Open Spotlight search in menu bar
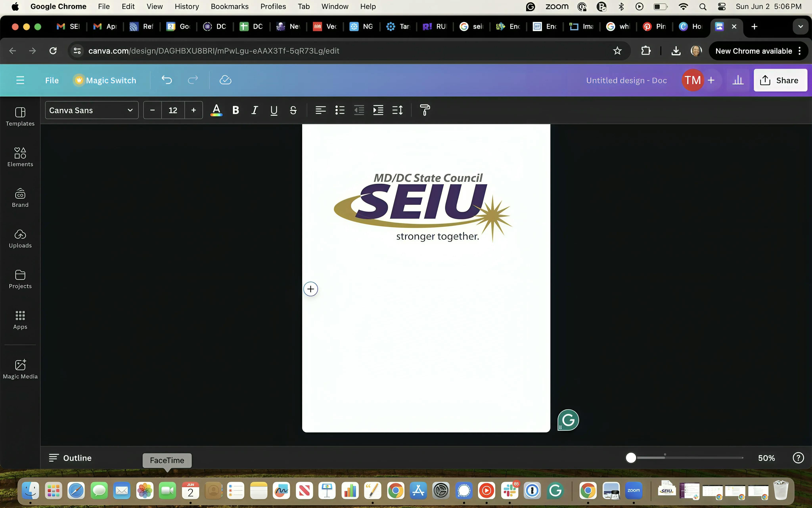Viewport: 812px width, 508px height. (x=703, y=6)
